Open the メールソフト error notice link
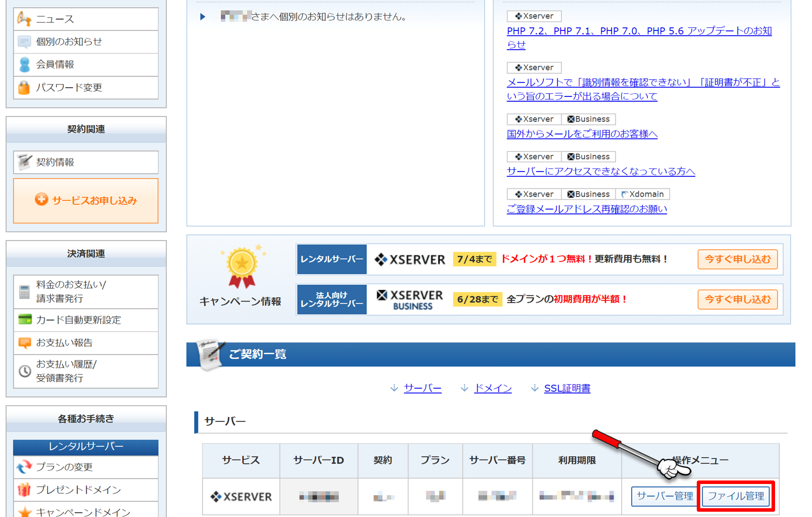Screen dimensions: 812x517 point(643,89)
